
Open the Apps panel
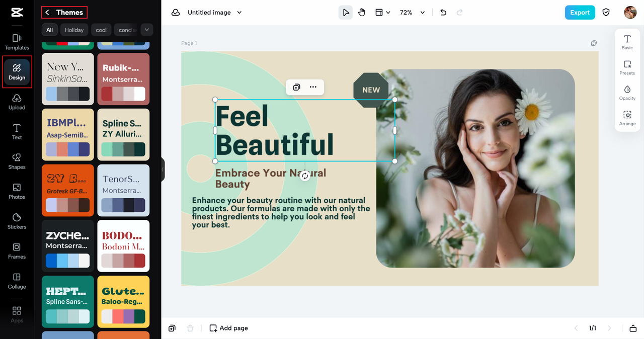pos(17,314)
